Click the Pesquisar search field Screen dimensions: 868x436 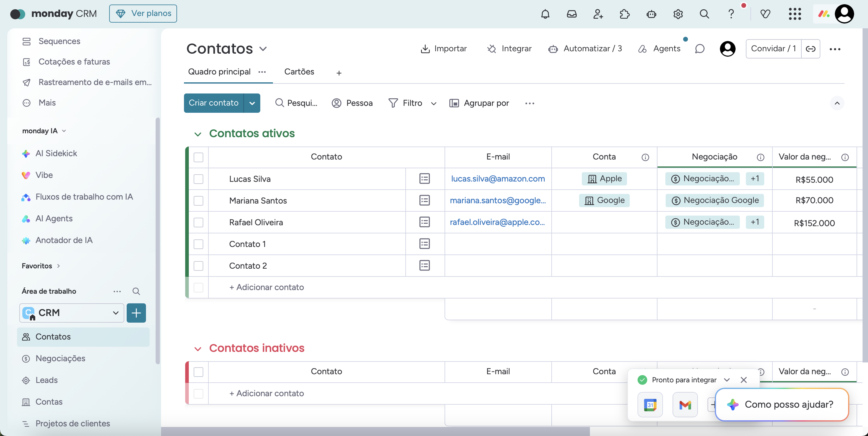pos(296,103)
